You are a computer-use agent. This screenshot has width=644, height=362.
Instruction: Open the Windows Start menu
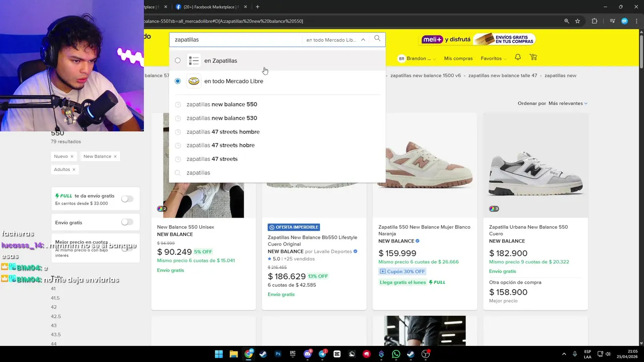pos(219,354)
